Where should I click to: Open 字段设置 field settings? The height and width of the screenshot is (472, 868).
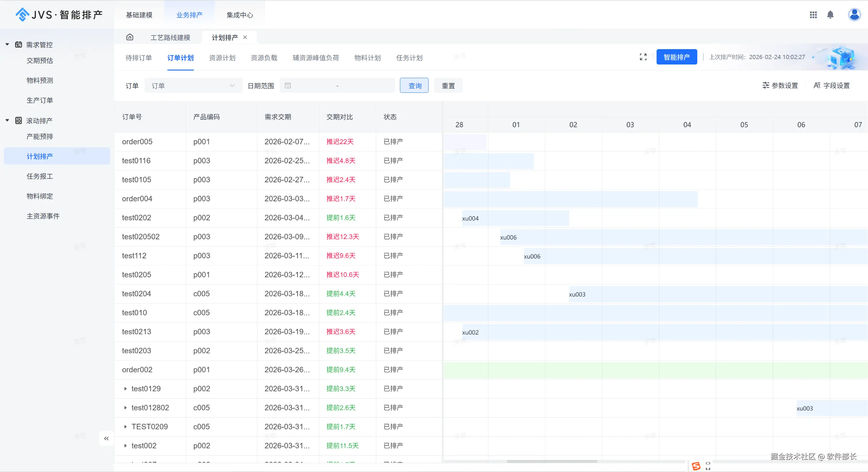(x=831, y=86)
